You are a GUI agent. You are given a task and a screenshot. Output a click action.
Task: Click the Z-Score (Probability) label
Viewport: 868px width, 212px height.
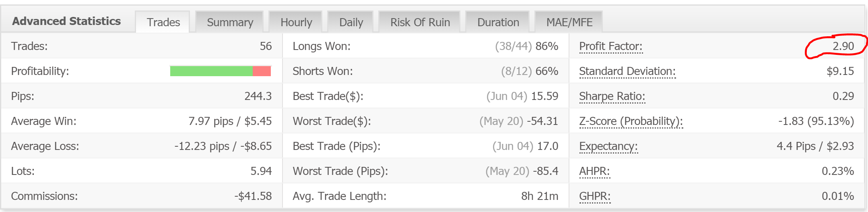pos(631,121)
